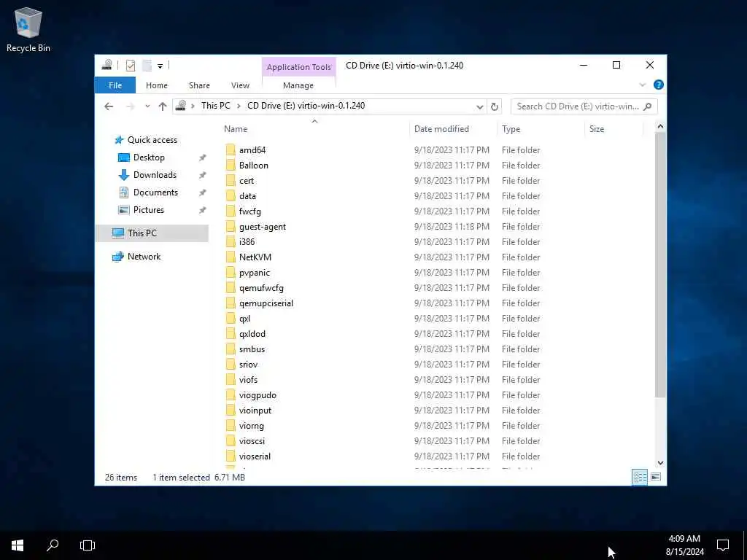
Task: Select the folder named fwcfg
Action: (x=249, y=211)
